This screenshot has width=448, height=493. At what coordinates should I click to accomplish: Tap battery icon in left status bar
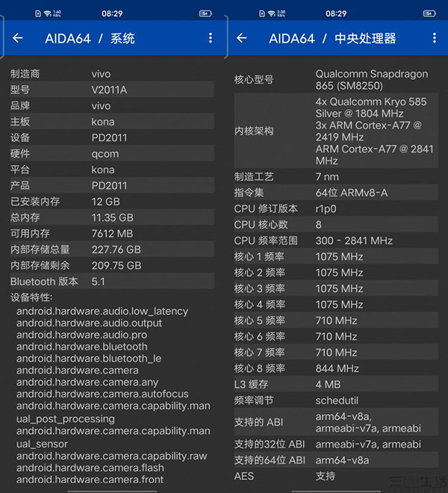205,13
